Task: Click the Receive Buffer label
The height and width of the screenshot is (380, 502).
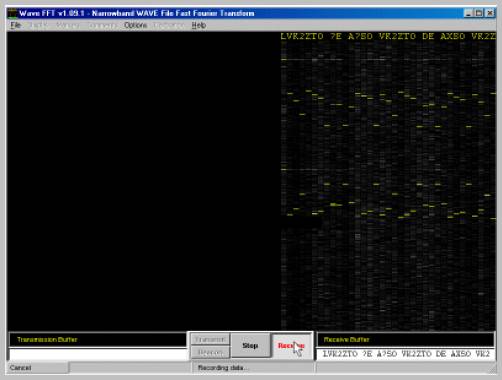Action: [347, 340]
